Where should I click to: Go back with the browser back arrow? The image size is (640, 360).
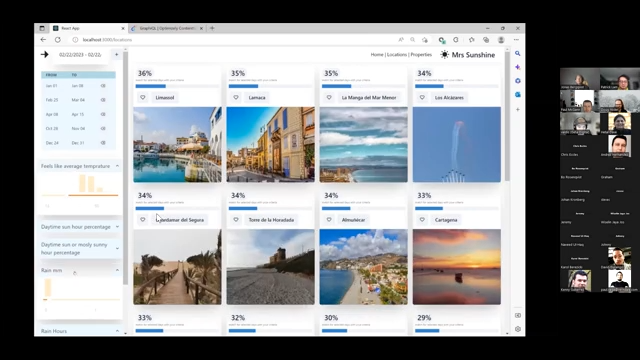tap(43, 40)
